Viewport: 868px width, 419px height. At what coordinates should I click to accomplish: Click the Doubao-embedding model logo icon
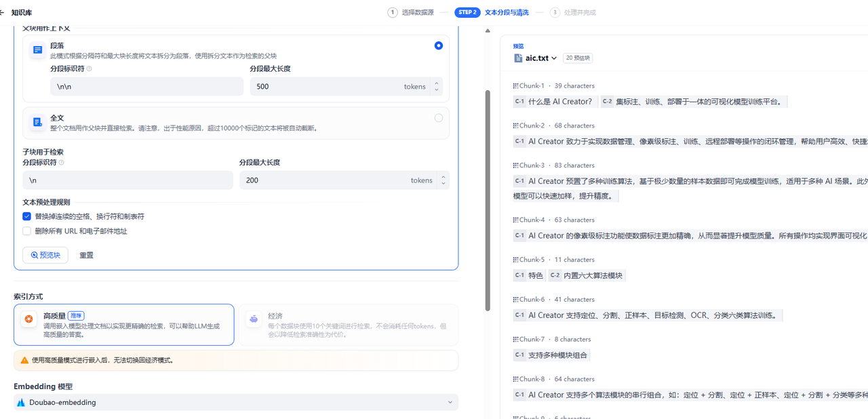pos(21,403)
